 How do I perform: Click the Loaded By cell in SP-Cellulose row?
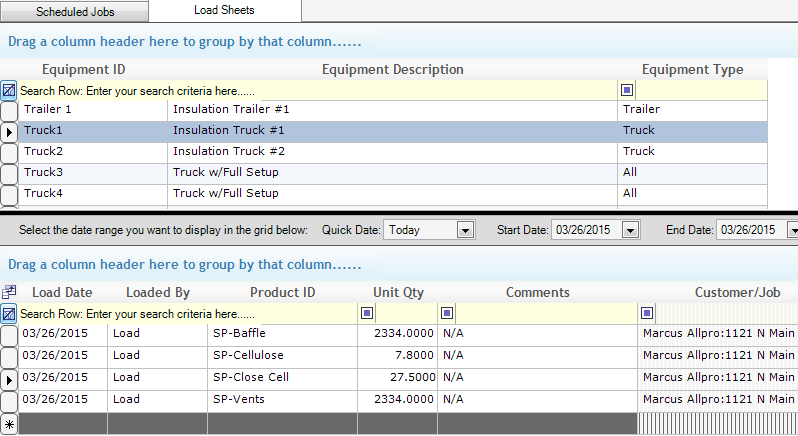[157, 356]
